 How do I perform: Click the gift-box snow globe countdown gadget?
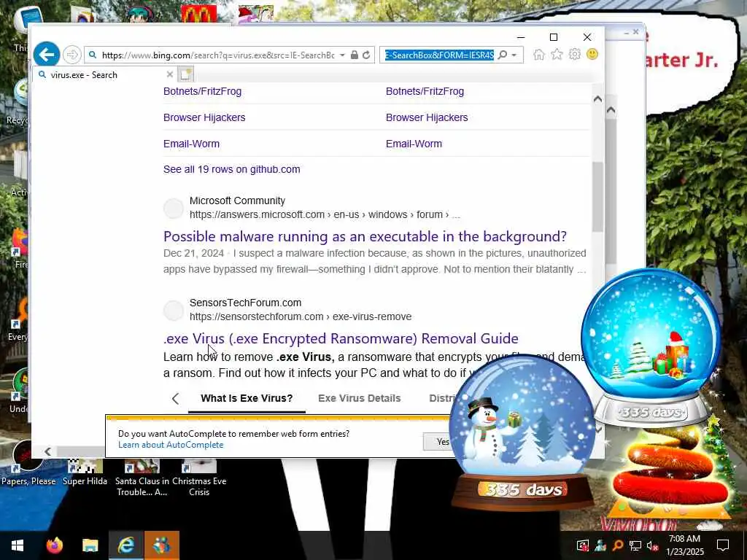651,346
